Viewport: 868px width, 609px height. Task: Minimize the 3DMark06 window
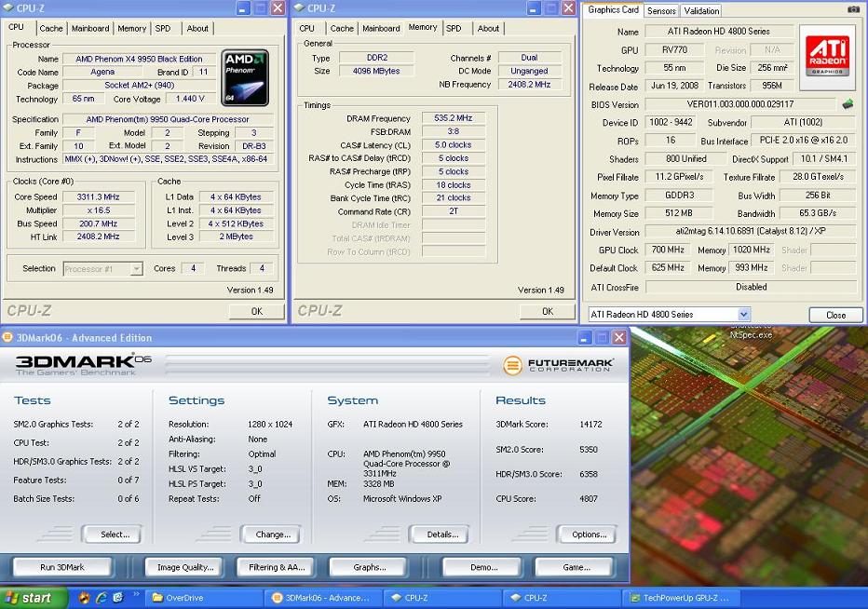(585, 337)
